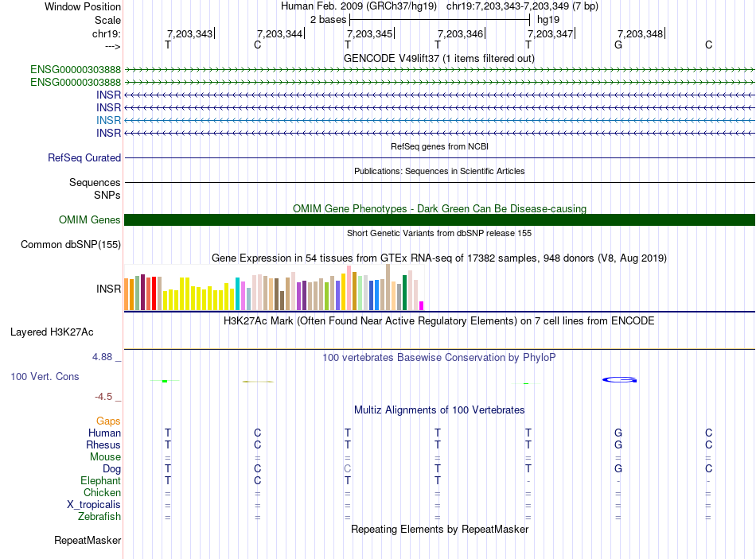
Task: Click the light-blue INSR transcript label
Action: tap(108, 120)
